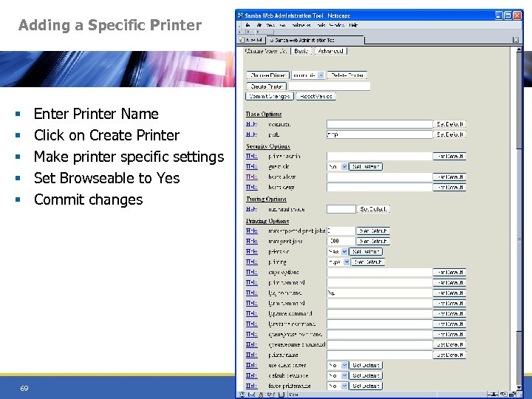The width and height of the screenshot is (532, 399).
Task: Click the Commit Changes button
Action: 270,96
